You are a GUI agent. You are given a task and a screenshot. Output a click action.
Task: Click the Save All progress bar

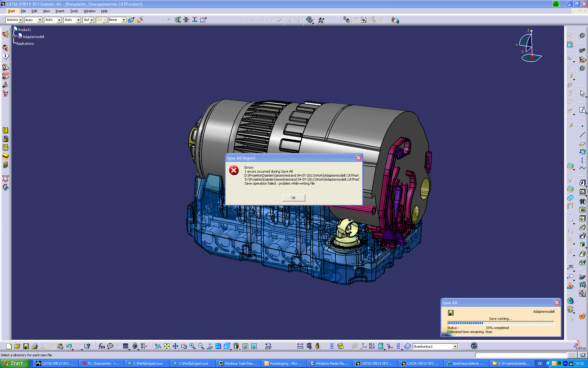[501, 323]
